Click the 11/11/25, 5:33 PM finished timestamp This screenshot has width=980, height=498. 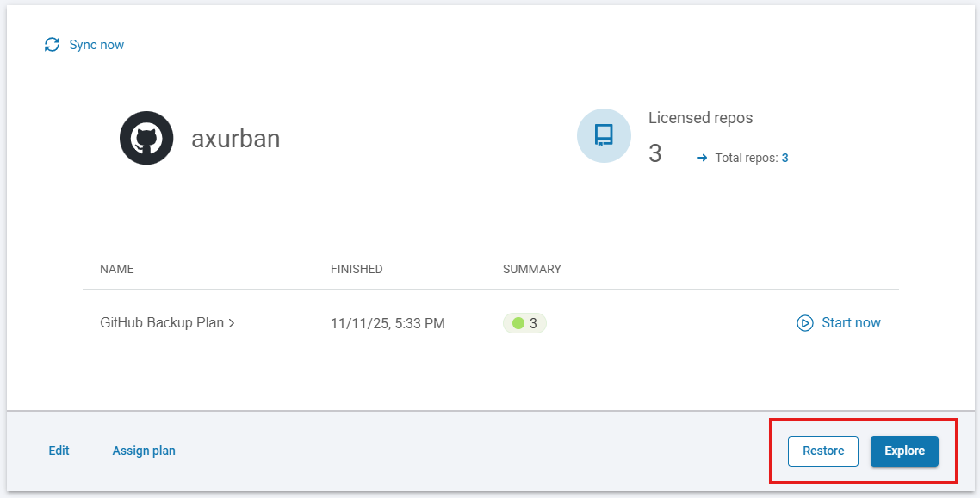pyautogui.click(x=388, y=324)
